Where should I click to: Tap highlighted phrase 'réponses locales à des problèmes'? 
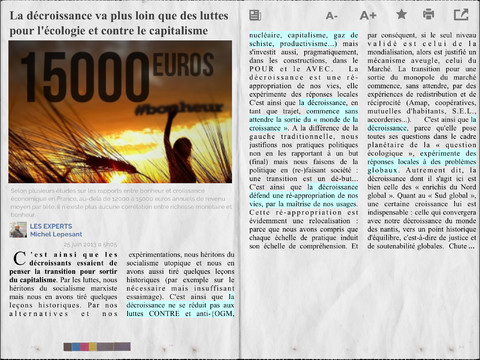point(422,162)
